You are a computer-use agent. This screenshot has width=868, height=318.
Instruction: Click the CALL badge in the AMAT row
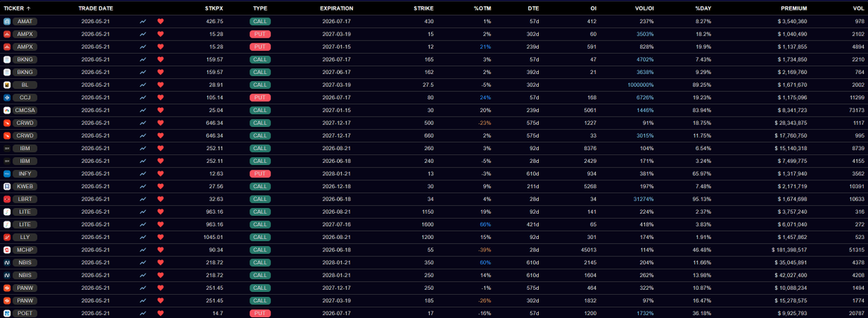click(260, 22)
